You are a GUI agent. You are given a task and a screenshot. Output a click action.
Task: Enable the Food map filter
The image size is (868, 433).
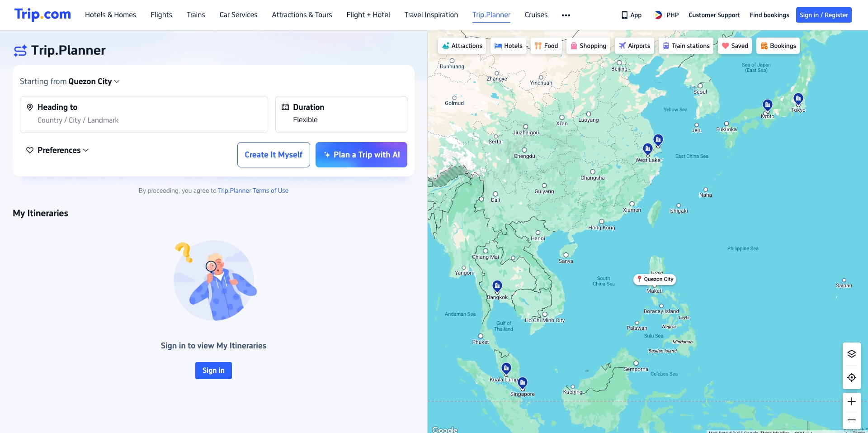[546, 46]
